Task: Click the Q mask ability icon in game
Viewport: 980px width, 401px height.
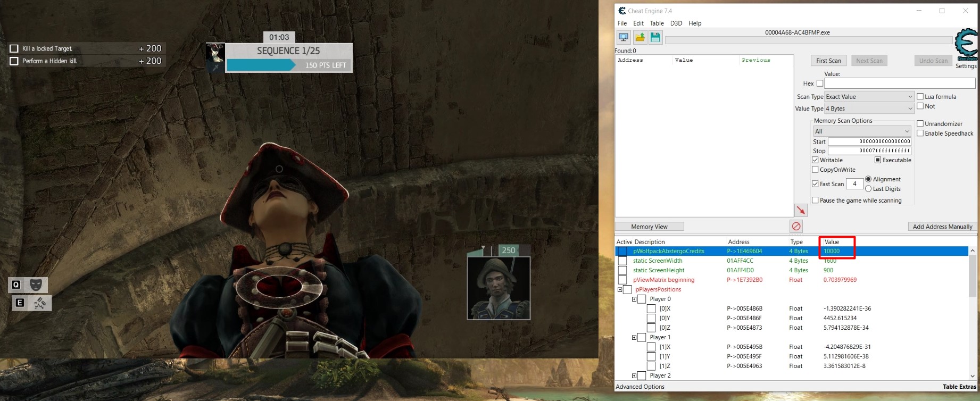Action: (36, 285)
